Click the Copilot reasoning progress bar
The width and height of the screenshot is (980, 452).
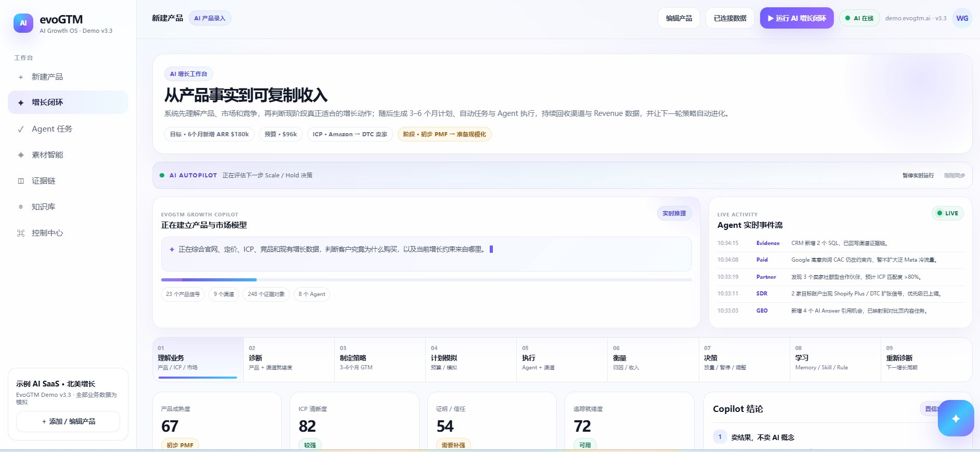click(x=426, y=280)
